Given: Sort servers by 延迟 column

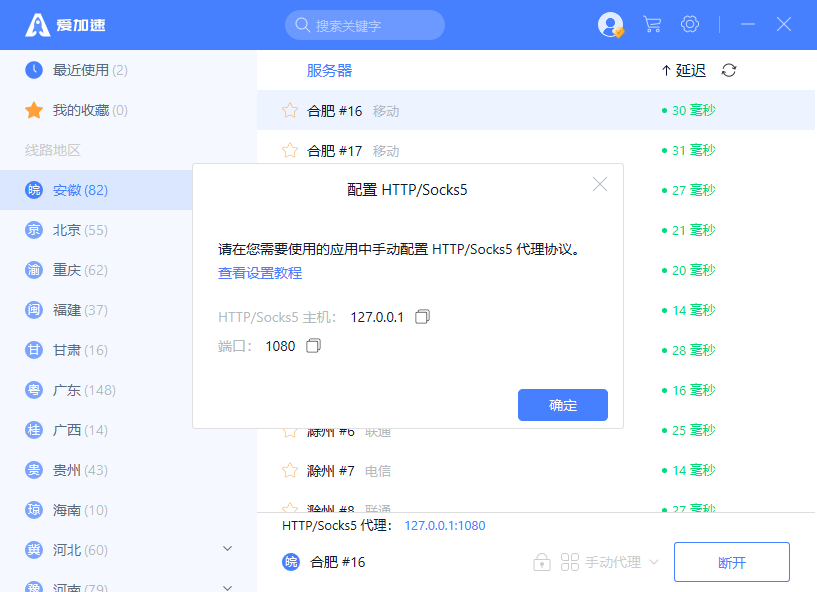Looking at the screenshot, I should coord(683,70).
